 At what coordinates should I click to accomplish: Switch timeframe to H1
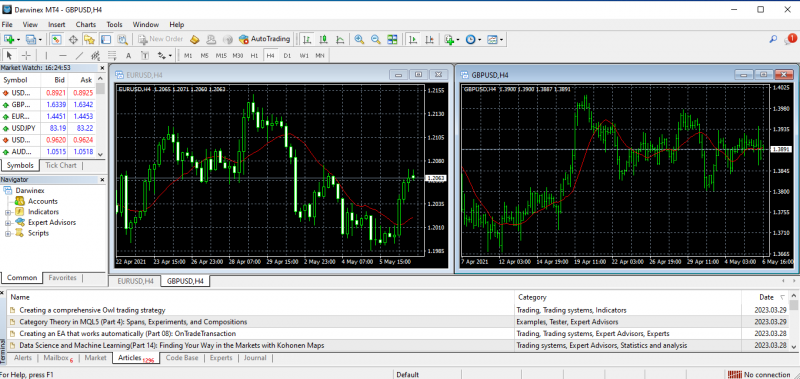[254, 55]
